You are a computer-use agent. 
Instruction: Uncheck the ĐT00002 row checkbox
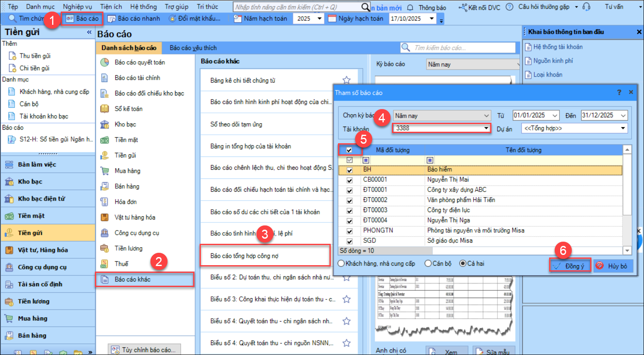[x=350, y=200]
